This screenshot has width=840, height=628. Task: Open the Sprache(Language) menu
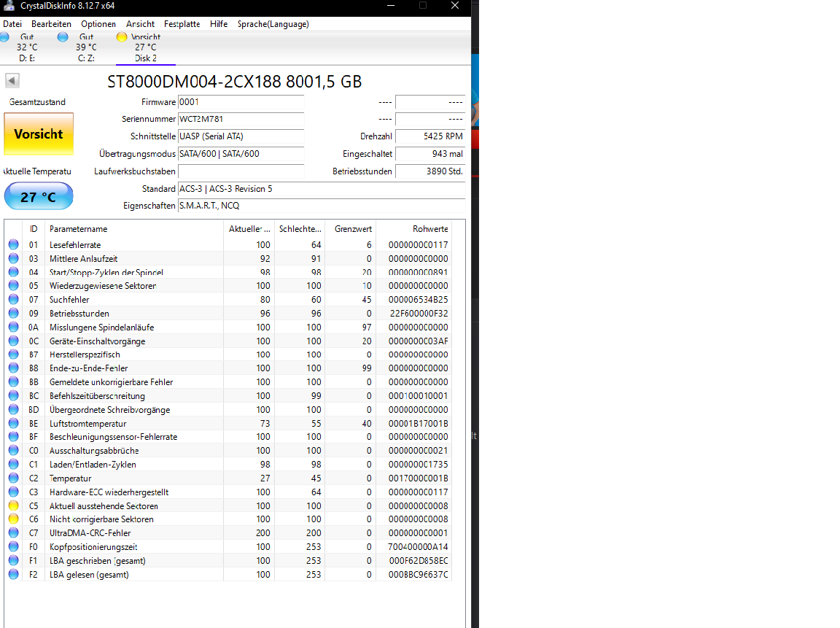point(273,24)
